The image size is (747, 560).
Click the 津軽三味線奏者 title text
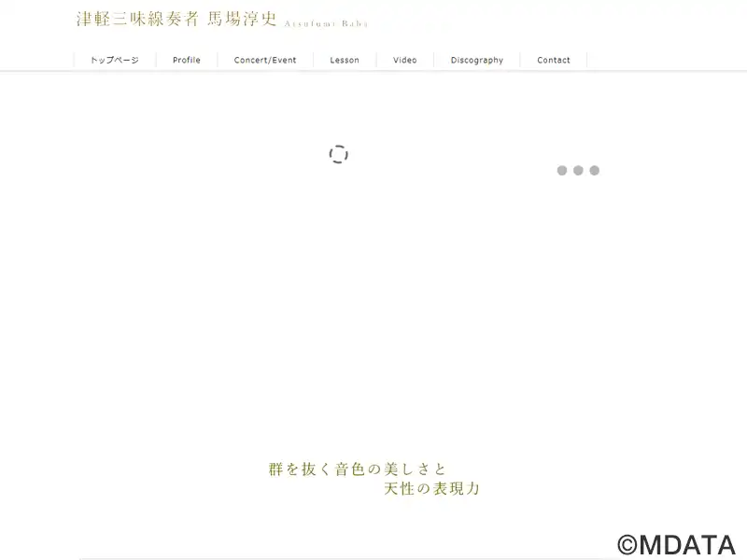[137, 19]
